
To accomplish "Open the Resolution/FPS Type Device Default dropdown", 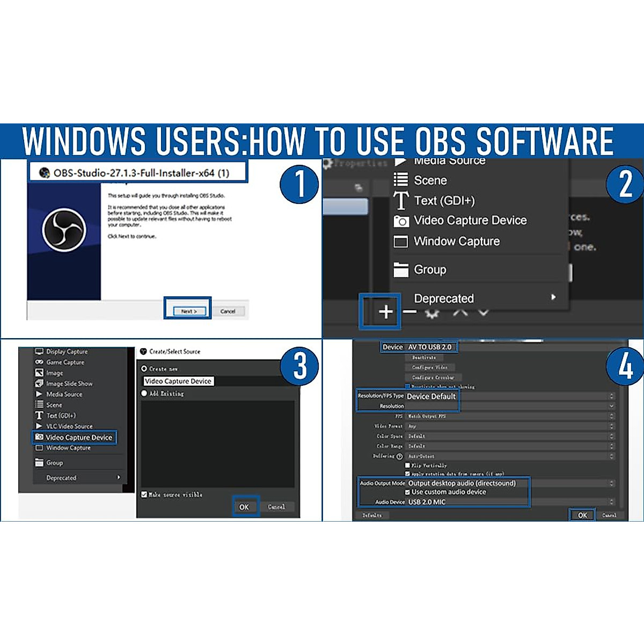I will pos(510,396).
